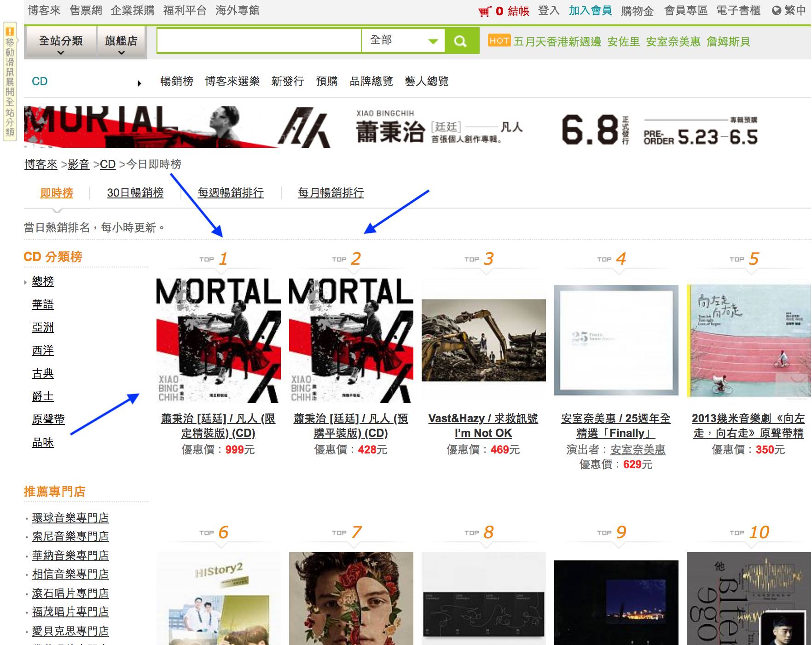Viewport: 812px width, 645px height.
Task: Switch to the 30日暢銷榜 tab
Action: (x=135, y=193)
